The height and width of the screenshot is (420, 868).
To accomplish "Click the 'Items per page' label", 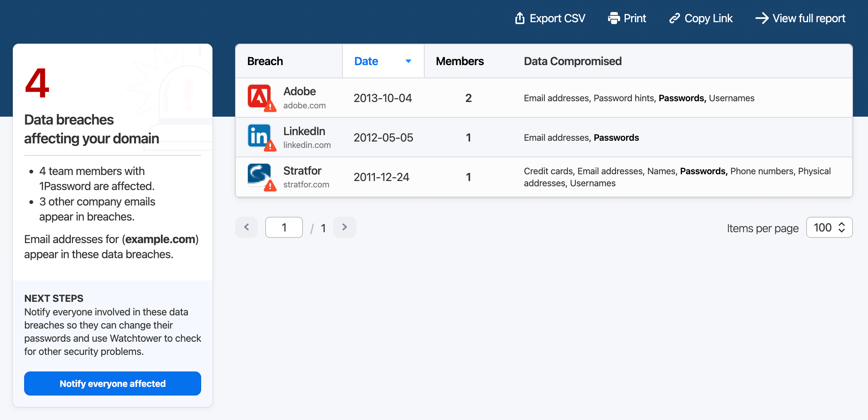I will [x=763, y=228].
